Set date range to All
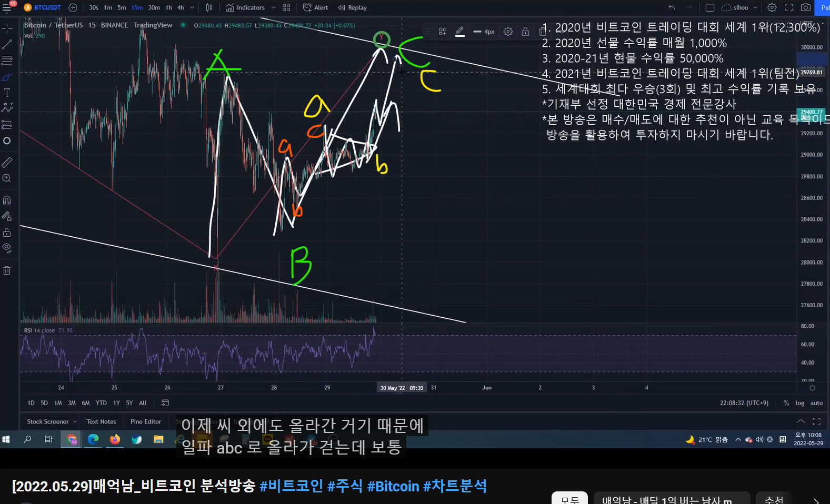The height and width of the screenshot is (504, 830). 143,403
